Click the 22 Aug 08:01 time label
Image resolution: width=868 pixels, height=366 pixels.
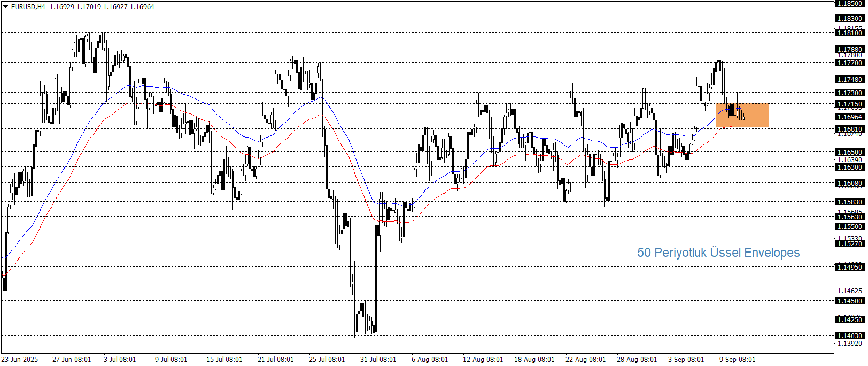pos(586,359)
